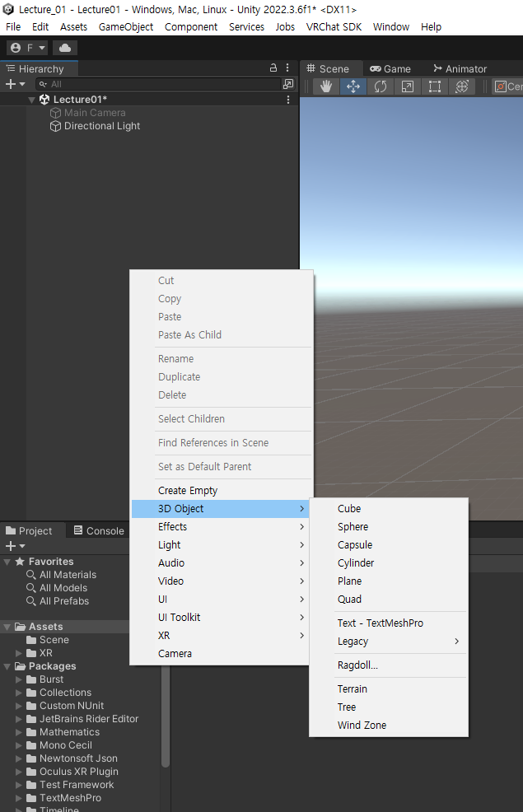The width and height of the screenshot is (523, 812).
Task: Collapse the Favorites group
Action: (7, 562)
